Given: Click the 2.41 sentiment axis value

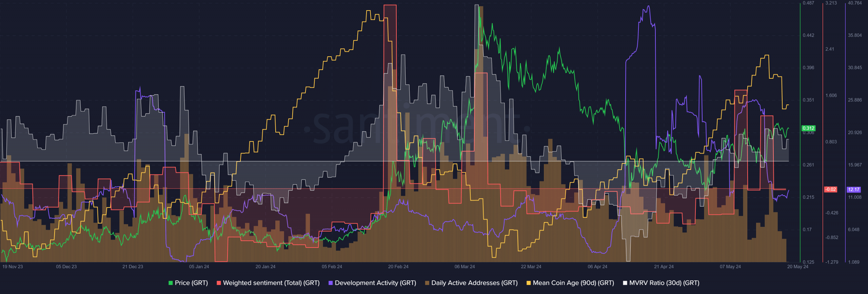Looking at the screenshot, I should point(830,49).
